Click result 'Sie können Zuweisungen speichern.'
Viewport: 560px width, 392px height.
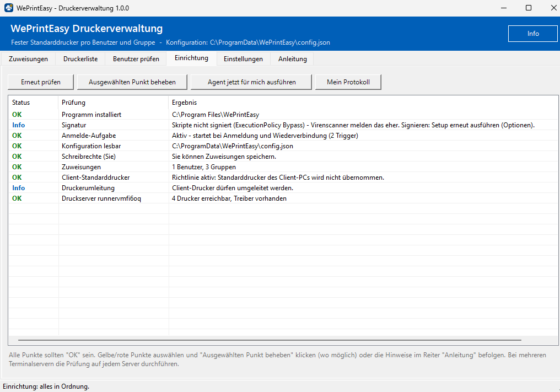224,157
